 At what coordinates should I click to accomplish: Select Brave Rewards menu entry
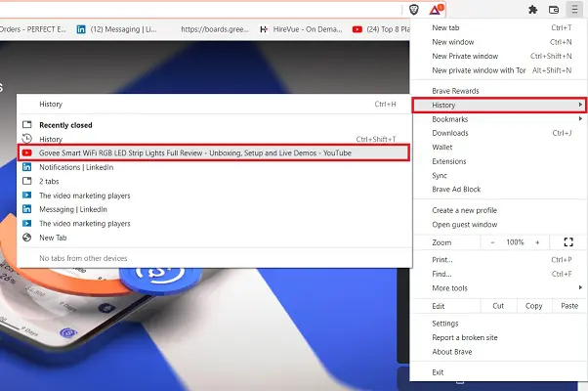click(x=499, y=91)
